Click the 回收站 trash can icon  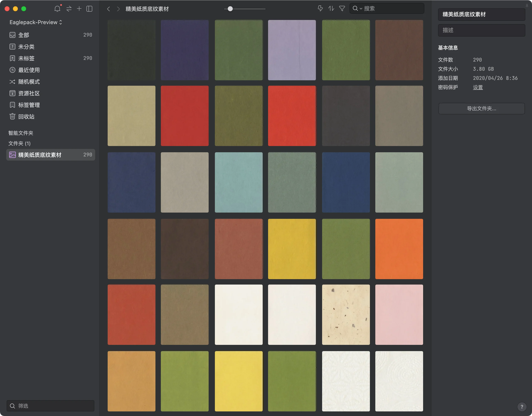(12, 116)
